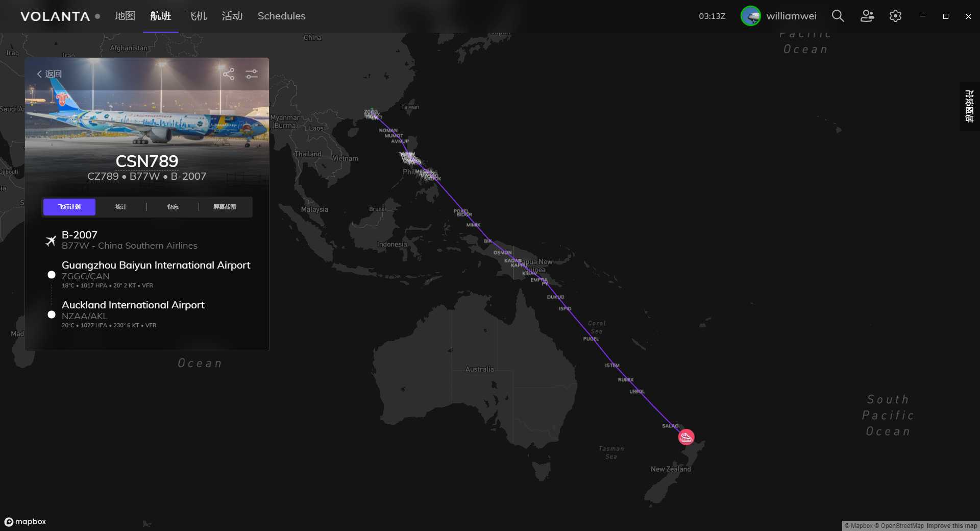Click the NZAA/AKL airport code
980x531 pixels.
84,316
